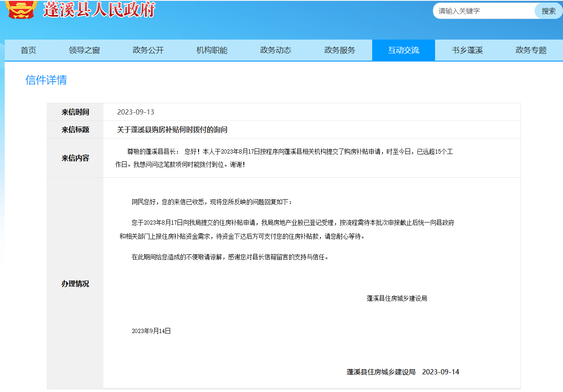Click the 来信时间 date 2023-09-13
Screen dimensions: 563x392
pos(136,112)
